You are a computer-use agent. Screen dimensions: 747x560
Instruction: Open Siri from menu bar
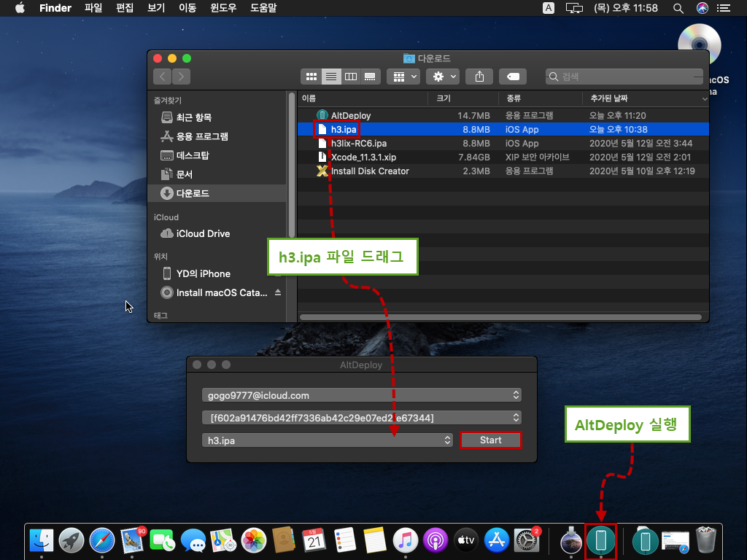point(703,8)
